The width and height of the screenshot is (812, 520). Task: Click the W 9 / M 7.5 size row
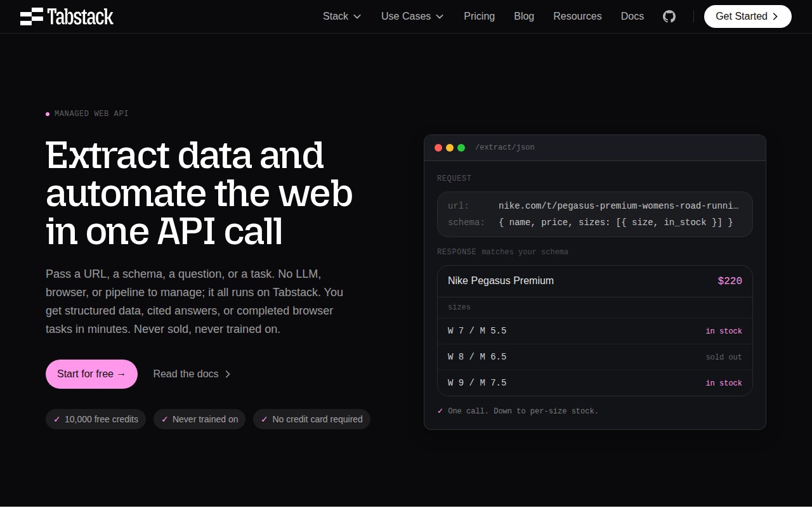[x=595, y=383]
